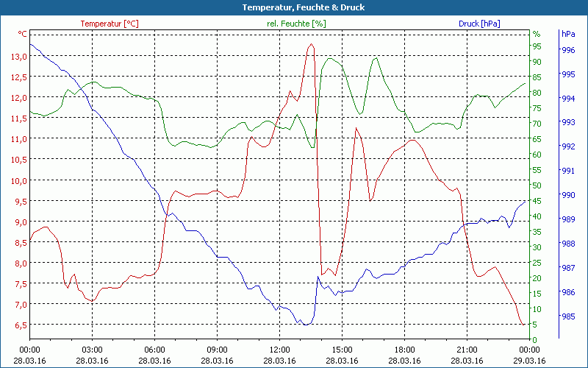Select the 03:00 time axis marker

click(92, 350)
